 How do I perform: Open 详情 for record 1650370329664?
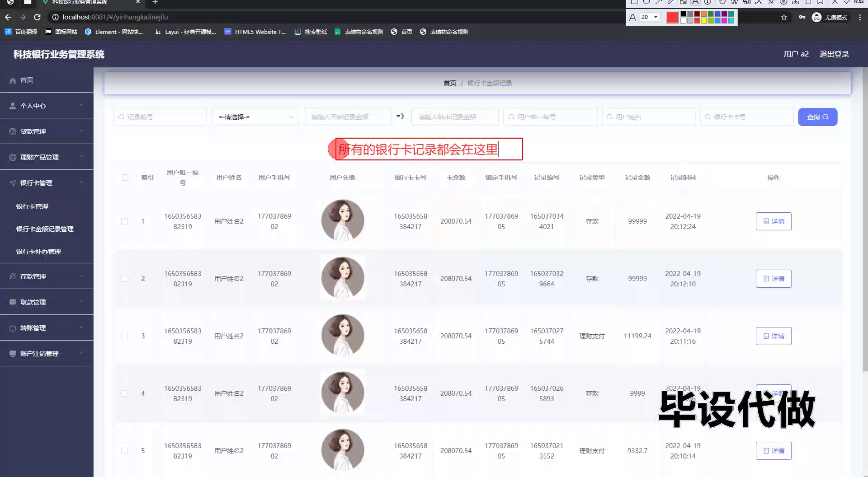pos(774,279)
